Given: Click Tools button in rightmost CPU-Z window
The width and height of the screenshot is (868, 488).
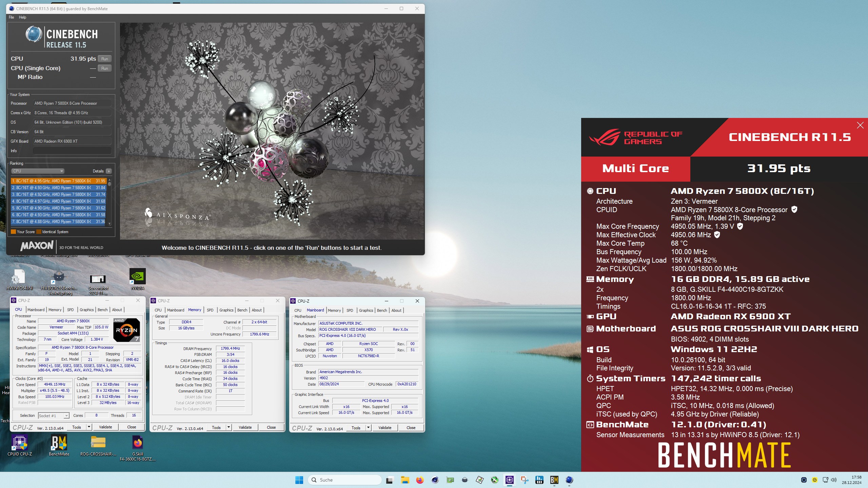Looking at the screenshot, I should (x=356, y=428).
